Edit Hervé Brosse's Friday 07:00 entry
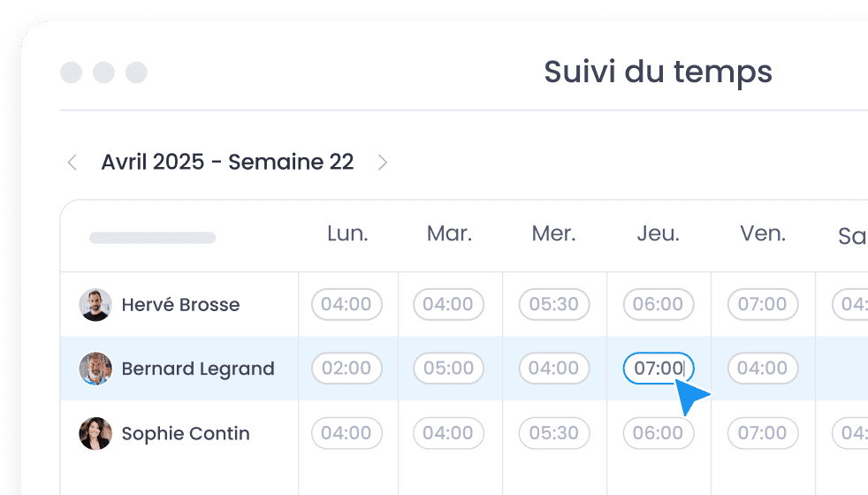Image resolution: width=868 pixels, height=495 pixels. (x=762, y=305)
